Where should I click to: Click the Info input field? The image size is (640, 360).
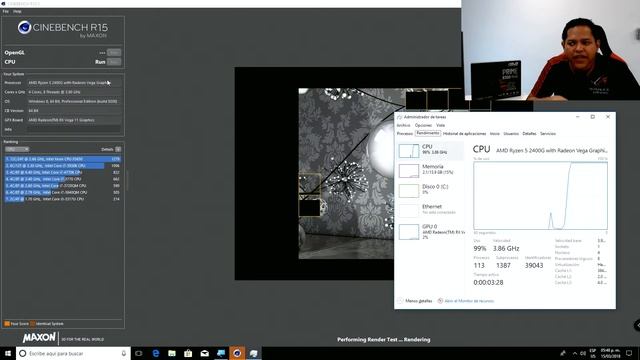click(x=74, y=129)
